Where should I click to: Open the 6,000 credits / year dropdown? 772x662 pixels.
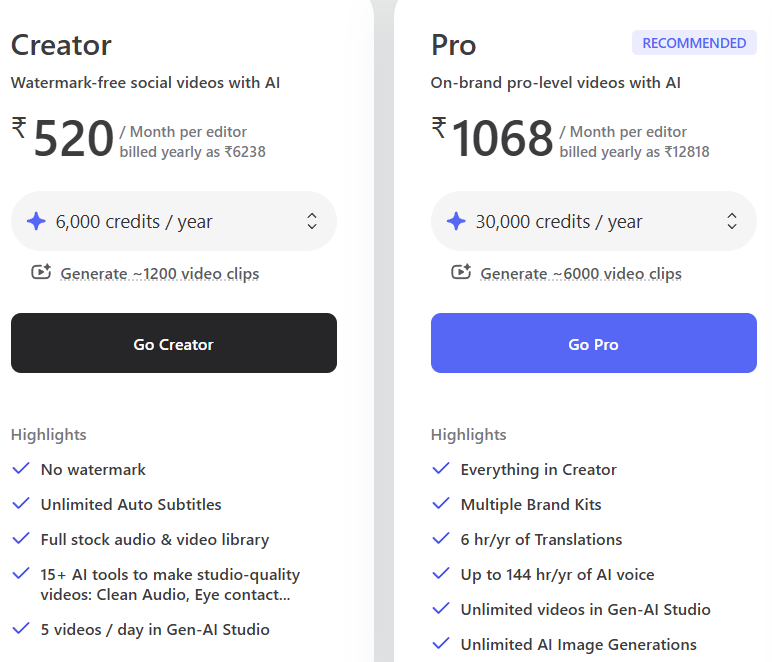click(174, 221)
